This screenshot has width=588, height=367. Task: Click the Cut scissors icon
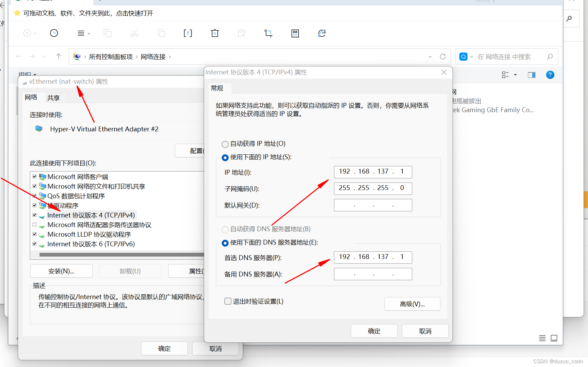[134, 33]
